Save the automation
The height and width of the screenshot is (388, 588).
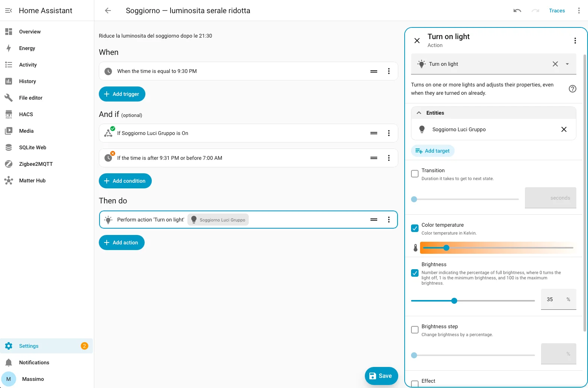(381, 376)
